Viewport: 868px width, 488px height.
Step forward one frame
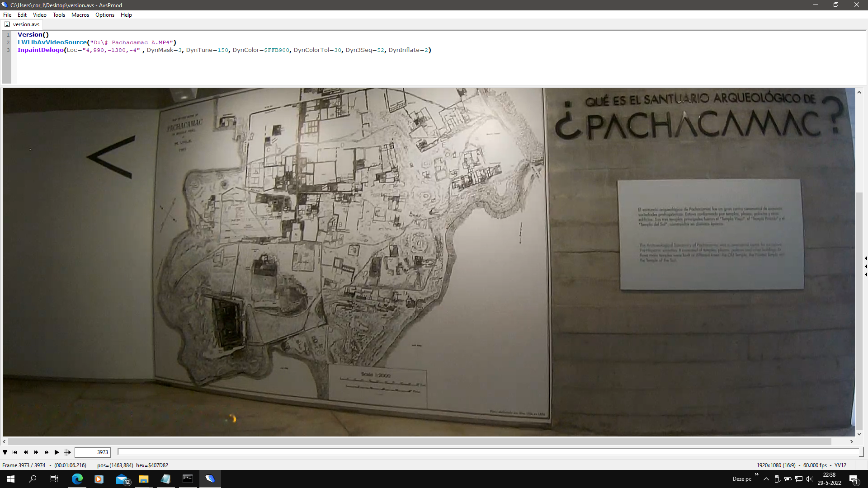(x=36, y=452)
